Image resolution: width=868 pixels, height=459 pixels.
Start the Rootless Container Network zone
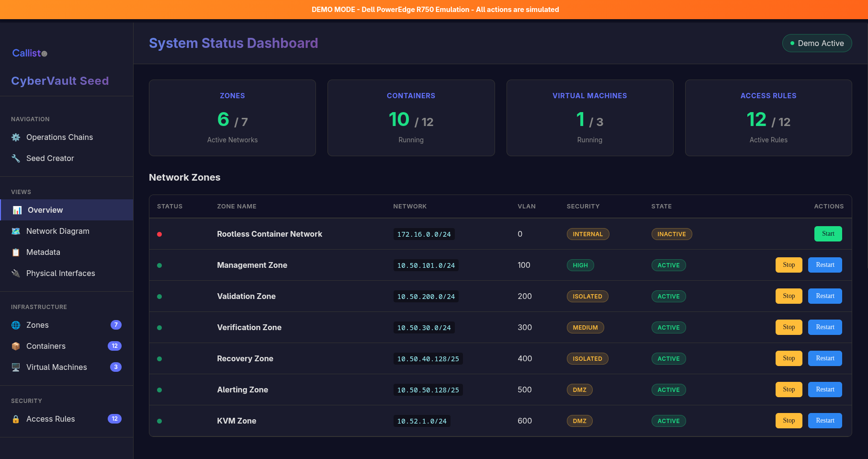[828, 234]
